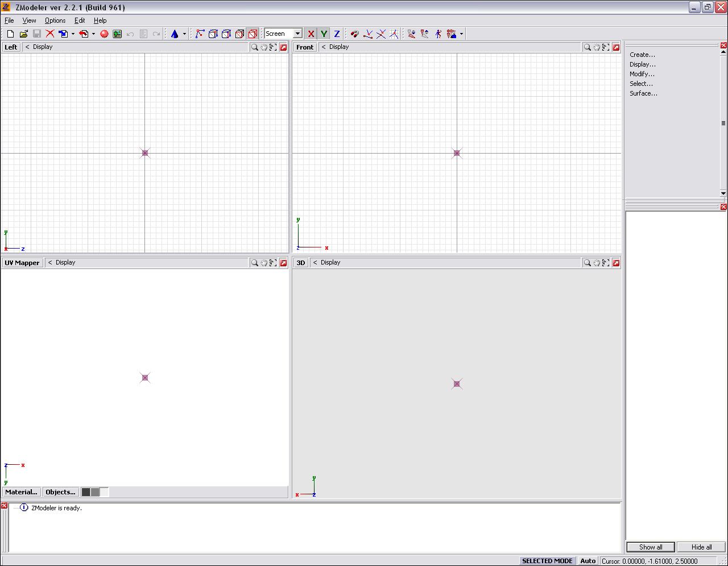Open the Front viewport Display menu

click(339, 47)
